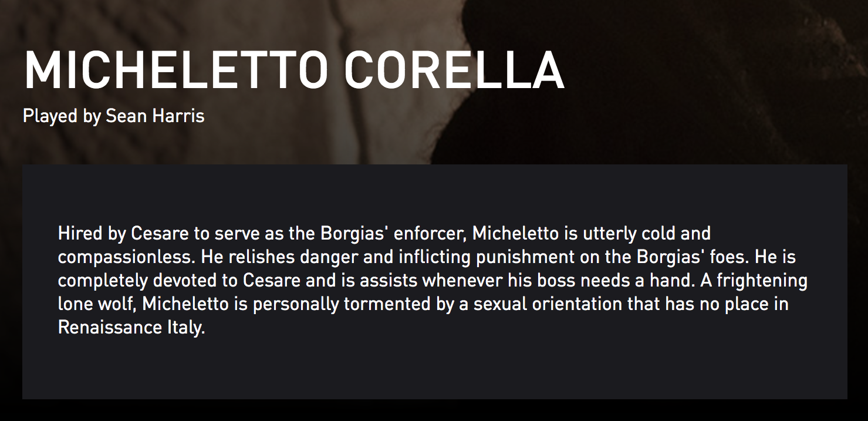Image resolution: width=868 pixels, height=421 pixels.
Task: Select the 'Played by Sean Harris' subtitle
Action: tap(114, 116)
